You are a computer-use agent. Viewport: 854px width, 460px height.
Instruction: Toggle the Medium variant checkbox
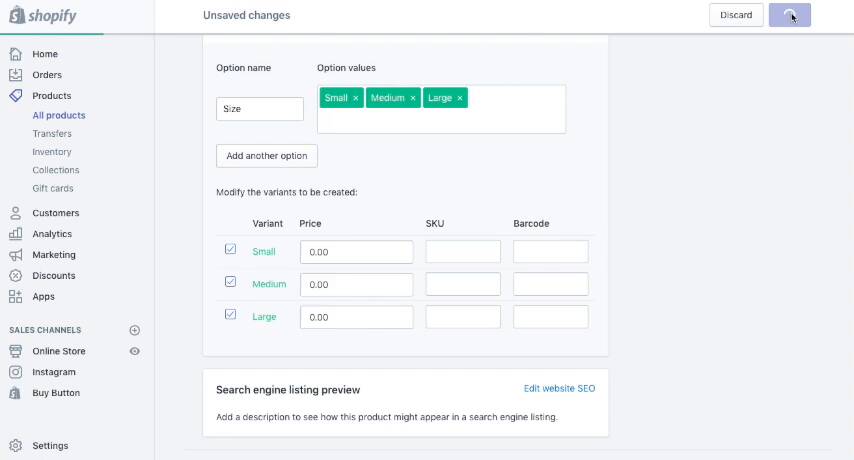231,282
